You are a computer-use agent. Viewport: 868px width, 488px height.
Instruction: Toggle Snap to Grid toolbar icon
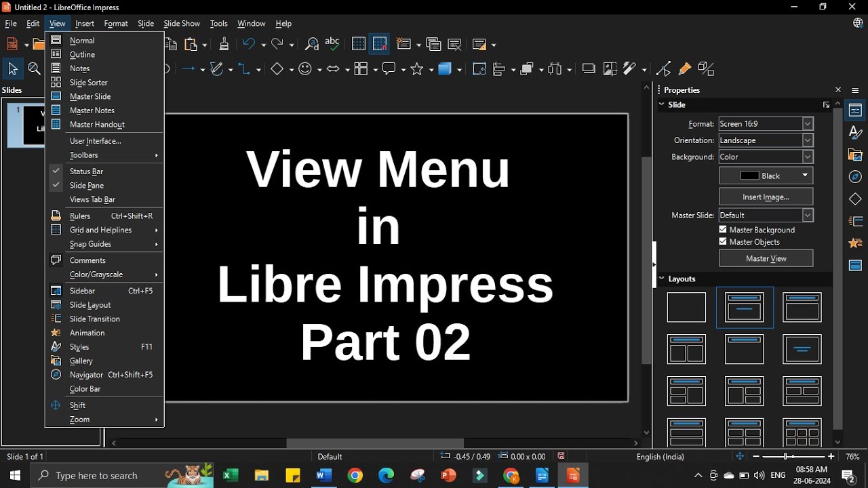380,45
